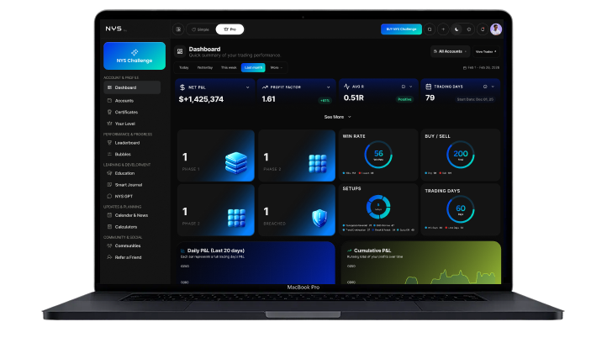
Task: Toggle the dark mode moon icon
Action: coord(456,29)
